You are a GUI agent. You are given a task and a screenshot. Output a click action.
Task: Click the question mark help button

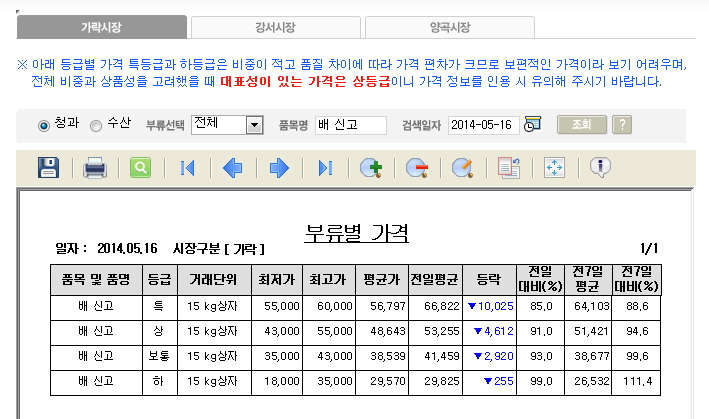pos(622,124)
